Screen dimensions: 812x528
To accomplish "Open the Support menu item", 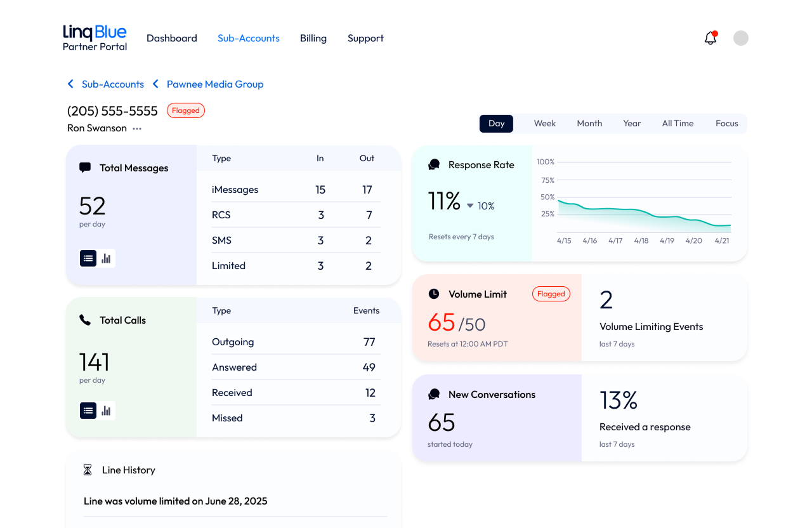I will coord(365,38).
